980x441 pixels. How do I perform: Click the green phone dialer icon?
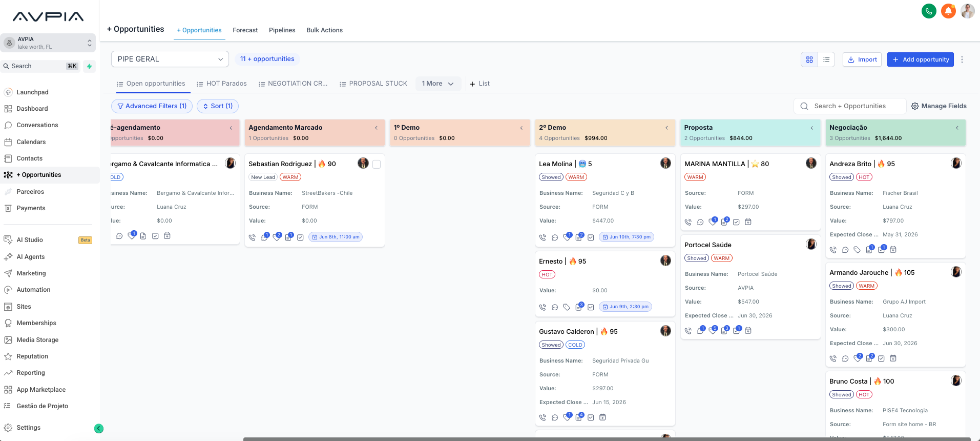point(929,11)
